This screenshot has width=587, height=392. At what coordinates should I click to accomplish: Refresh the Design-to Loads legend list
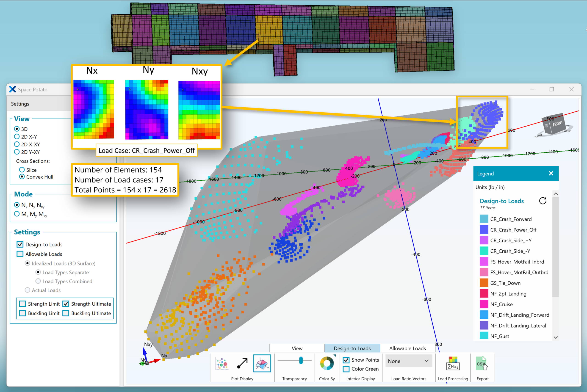543,201
